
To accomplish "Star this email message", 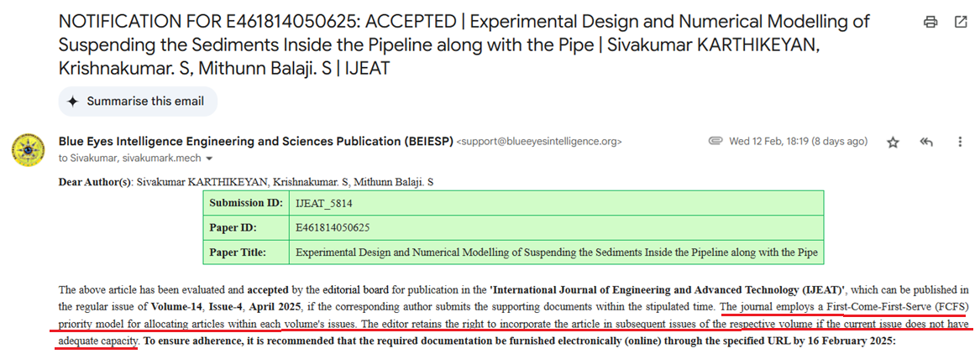I will (x=894, y=143).
